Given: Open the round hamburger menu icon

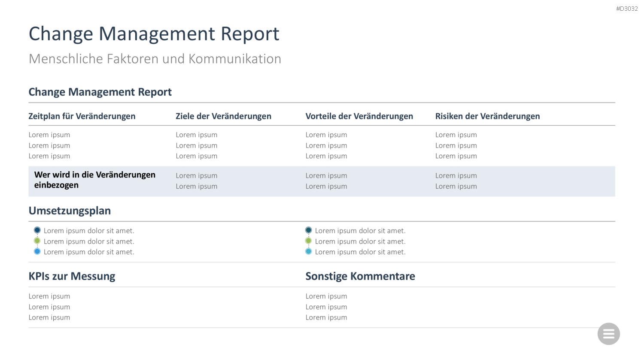Looking at the screenshot, I should coord(608,334).
